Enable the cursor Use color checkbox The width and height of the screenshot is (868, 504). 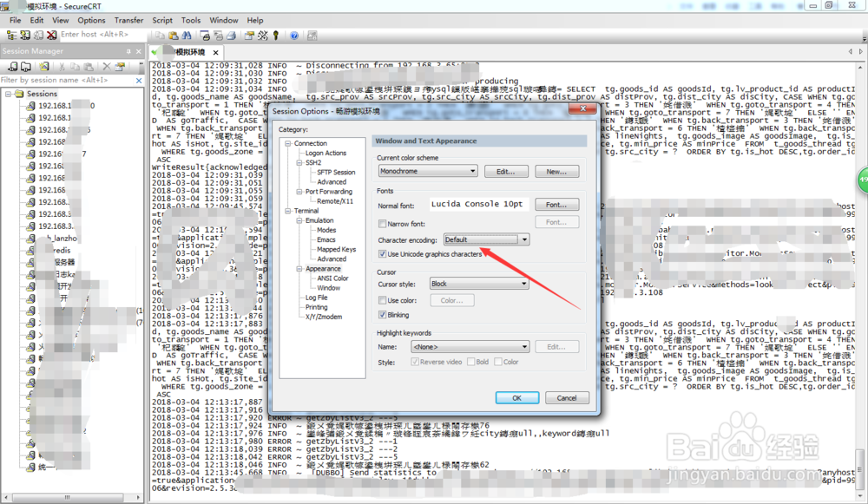(x=382, y=300)
